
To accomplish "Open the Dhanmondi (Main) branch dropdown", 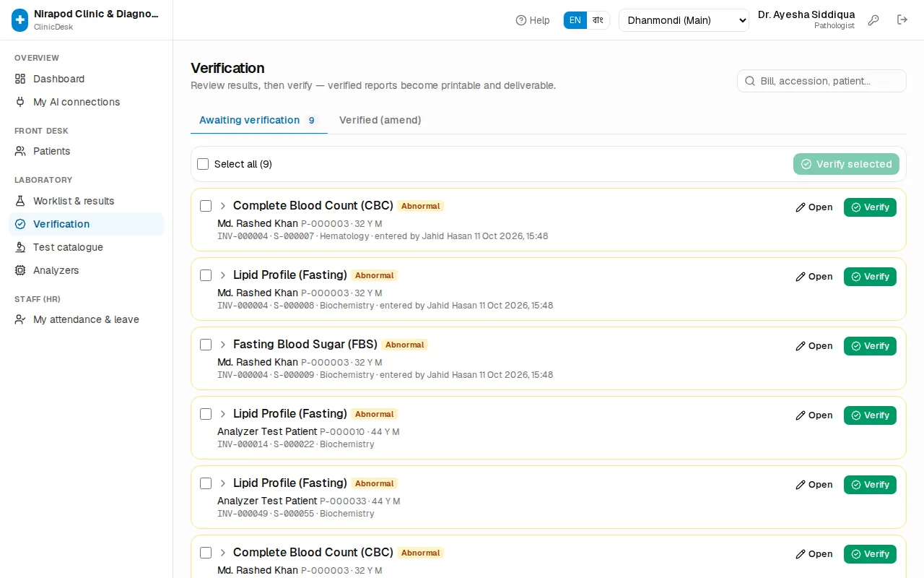I will 684,20.
